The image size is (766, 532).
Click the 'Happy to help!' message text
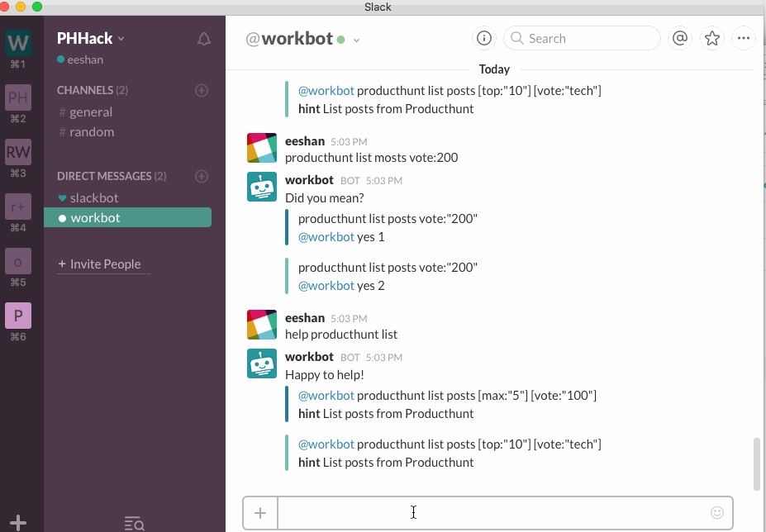(x=325, y=375)
